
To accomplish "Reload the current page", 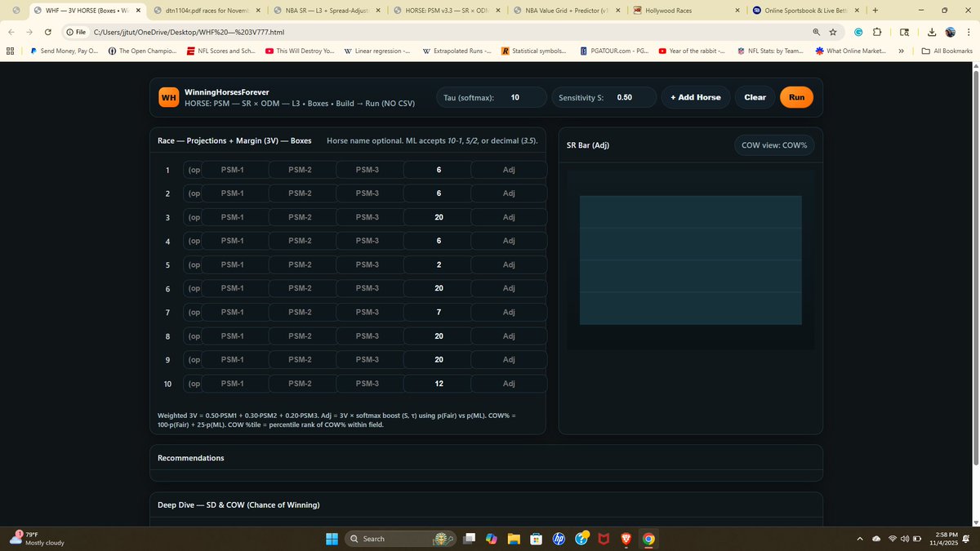I will click(48, 32).
